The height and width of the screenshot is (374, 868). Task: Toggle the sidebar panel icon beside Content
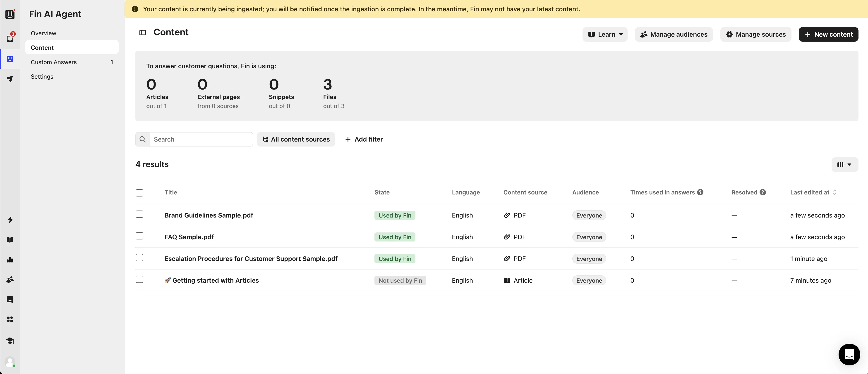pos(143,32)
